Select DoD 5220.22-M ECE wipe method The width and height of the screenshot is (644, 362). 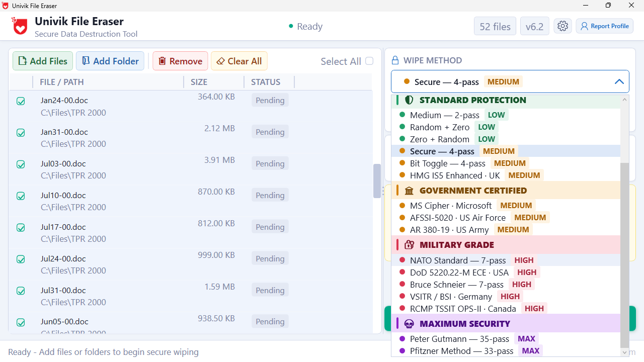[x=458, y=272]
